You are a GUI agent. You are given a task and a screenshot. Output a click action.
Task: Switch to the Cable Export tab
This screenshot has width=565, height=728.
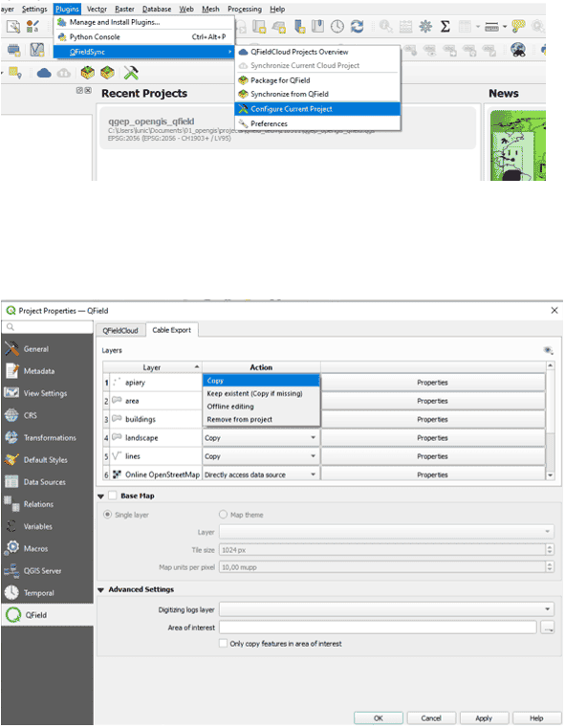(x=172, y=330)
